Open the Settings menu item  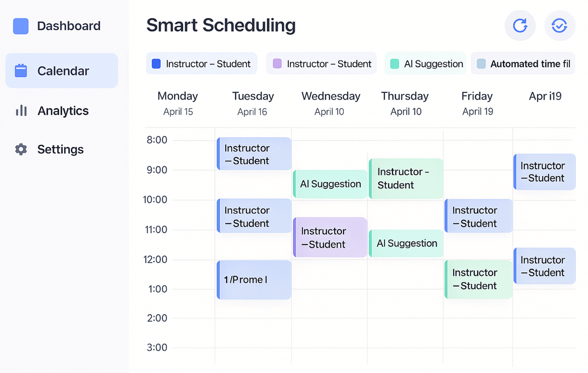tap(60, 149)
